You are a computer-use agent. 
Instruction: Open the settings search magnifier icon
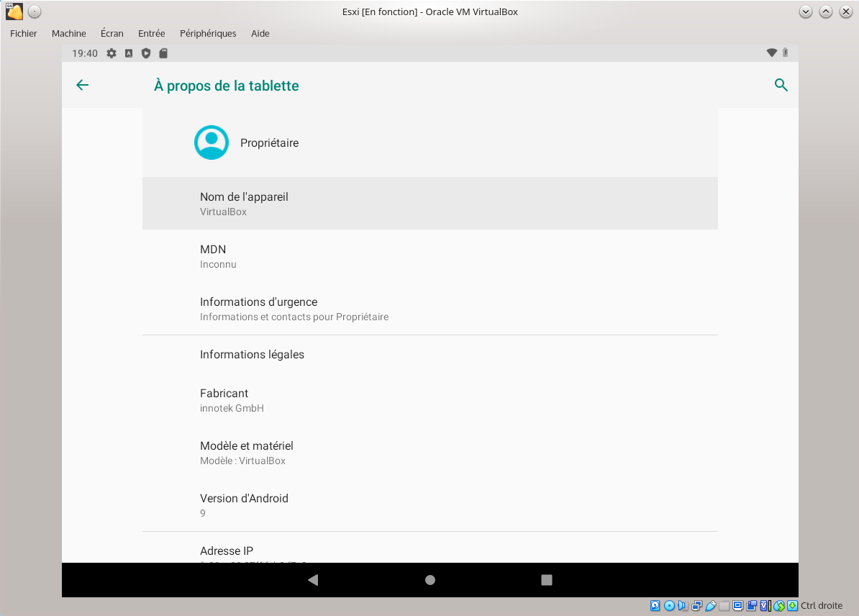[781, 85]
